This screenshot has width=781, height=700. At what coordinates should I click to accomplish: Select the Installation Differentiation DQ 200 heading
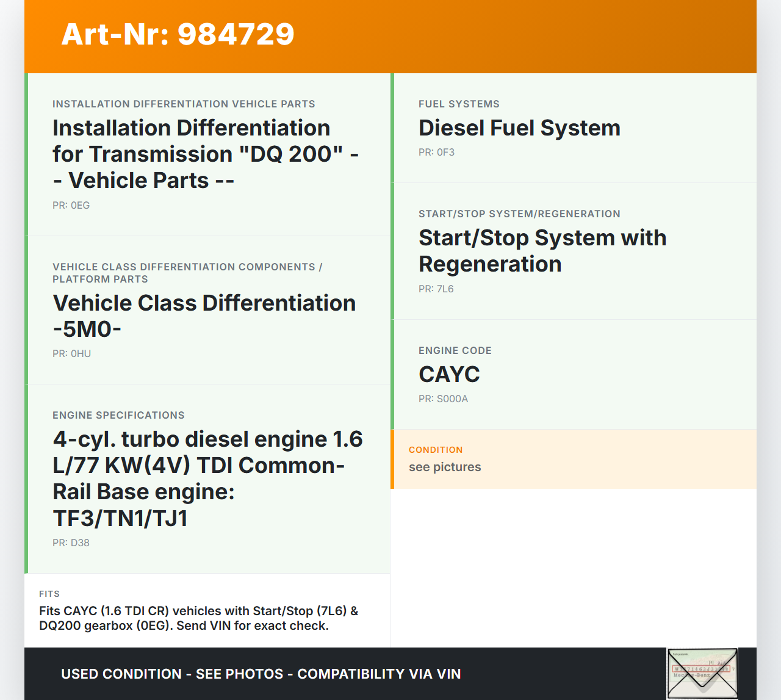click(205, 154)
